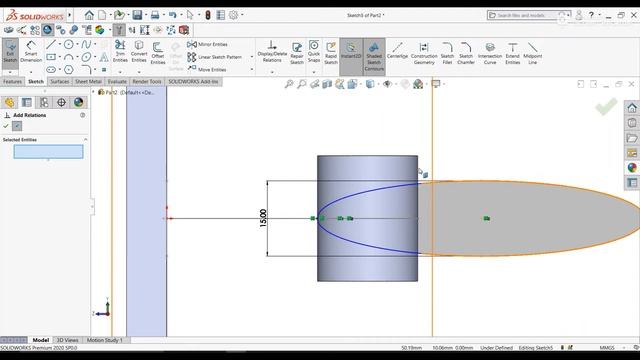Open dropdown below Quick Snaps
The height and width of the screenshot is (360, 640).
(314, 72)
